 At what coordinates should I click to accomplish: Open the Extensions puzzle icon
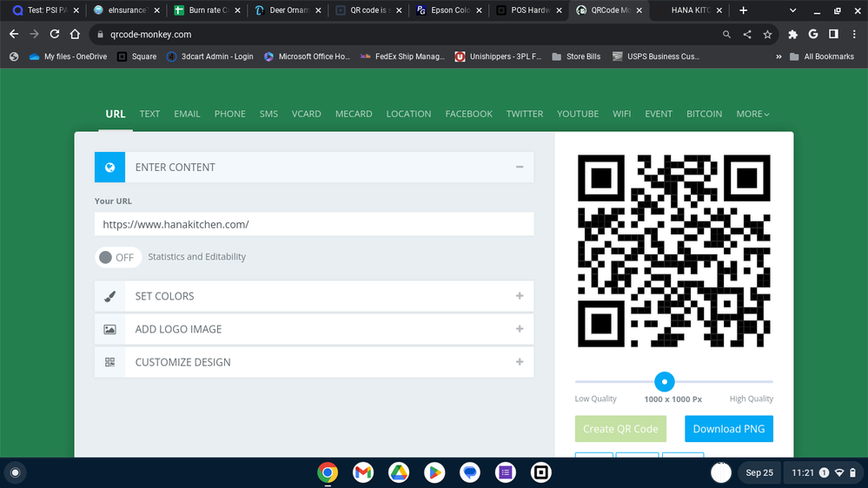pyautogui.click(x=792, y=35)
